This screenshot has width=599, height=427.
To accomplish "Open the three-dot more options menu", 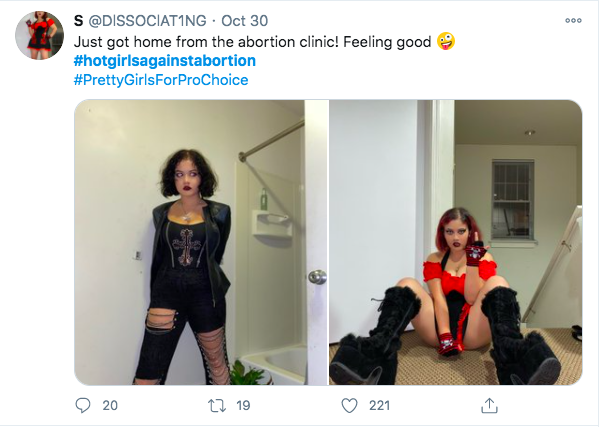I will tap(573, 21).
